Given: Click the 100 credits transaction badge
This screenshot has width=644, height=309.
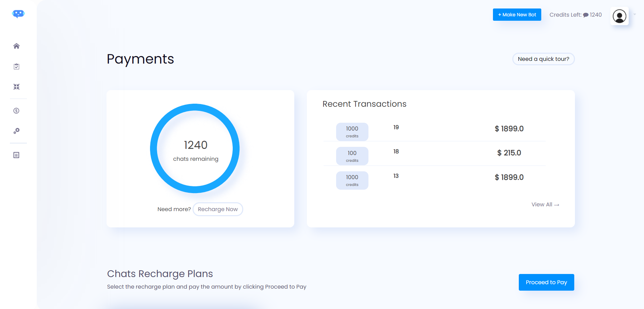Looking at the screenshot, I should tap(352, 156).
